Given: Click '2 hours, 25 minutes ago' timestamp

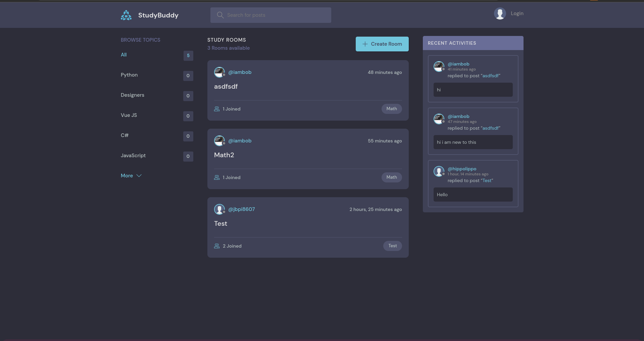Looking at the screenshot, I should click(376, 210).
